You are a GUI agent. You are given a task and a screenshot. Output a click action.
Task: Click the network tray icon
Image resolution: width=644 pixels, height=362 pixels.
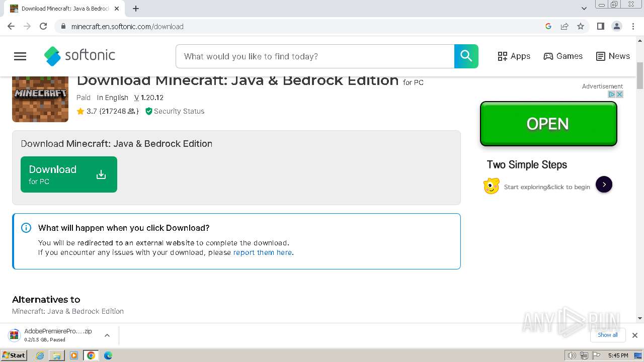[584, 355]
